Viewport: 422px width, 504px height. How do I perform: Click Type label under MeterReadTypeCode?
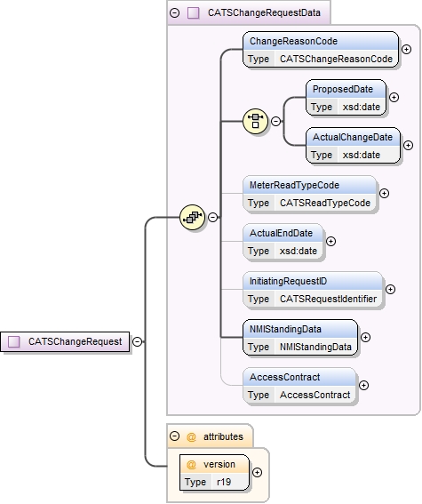[259, 203]
